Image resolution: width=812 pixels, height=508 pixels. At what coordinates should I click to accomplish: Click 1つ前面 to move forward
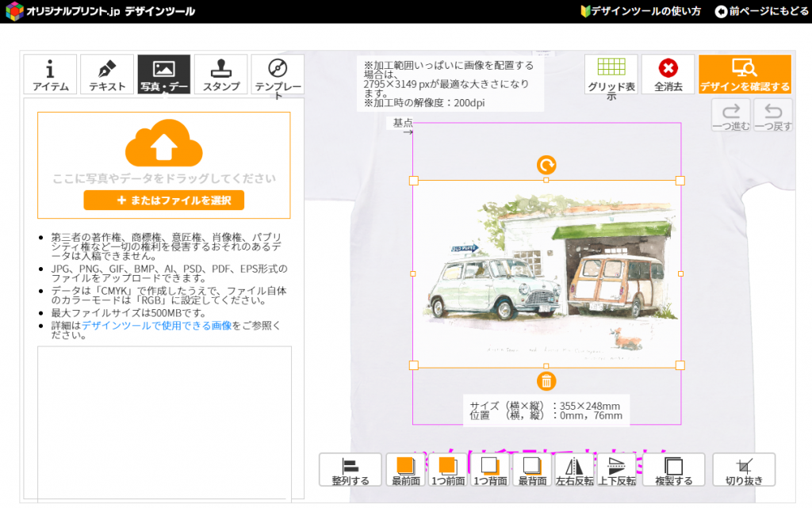tap(448, 470)
